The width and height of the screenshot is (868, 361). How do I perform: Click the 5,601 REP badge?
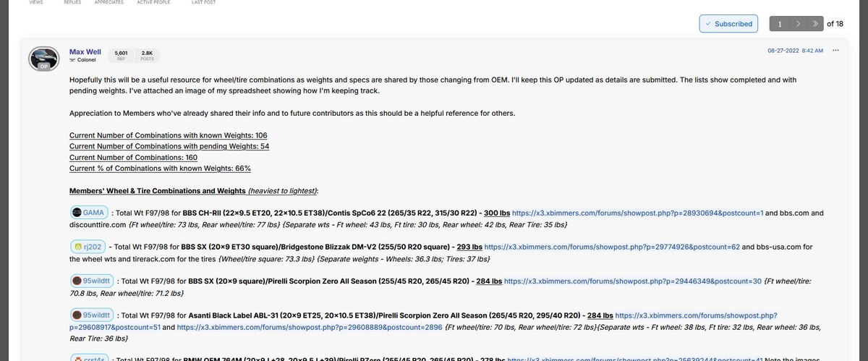click(121, 56)
